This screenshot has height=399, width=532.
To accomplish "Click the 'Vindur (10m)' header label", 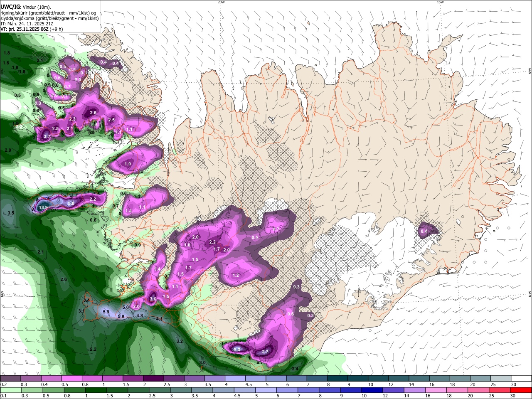I will (36, 7).
